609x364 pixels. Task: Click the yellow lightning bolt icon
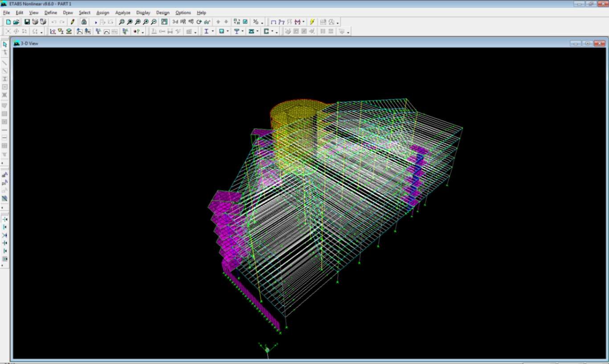tap(312, 22)
